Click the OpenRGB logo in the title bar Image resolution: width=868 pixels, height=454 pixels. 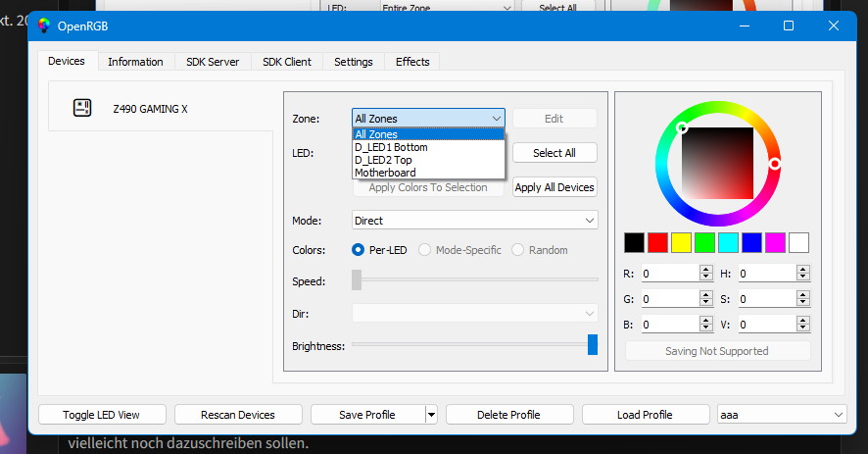tap(44, 25)
